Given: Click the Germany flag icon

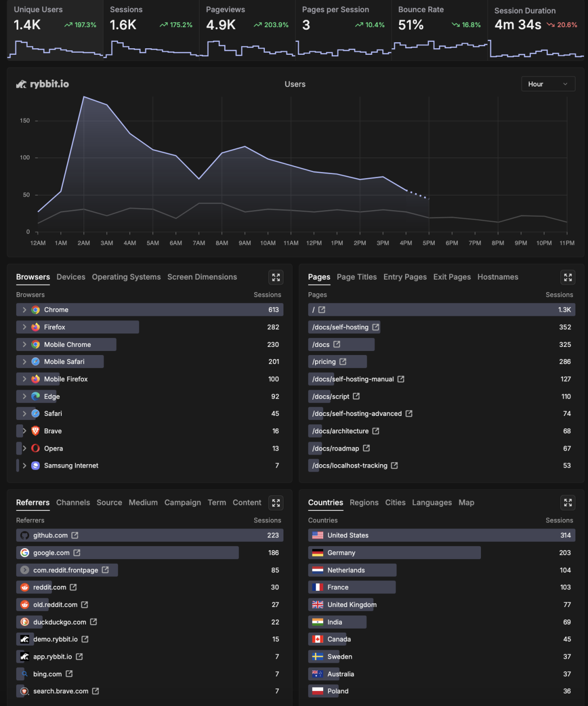Looking at the screenshot, I should click(x=318, y=553).
